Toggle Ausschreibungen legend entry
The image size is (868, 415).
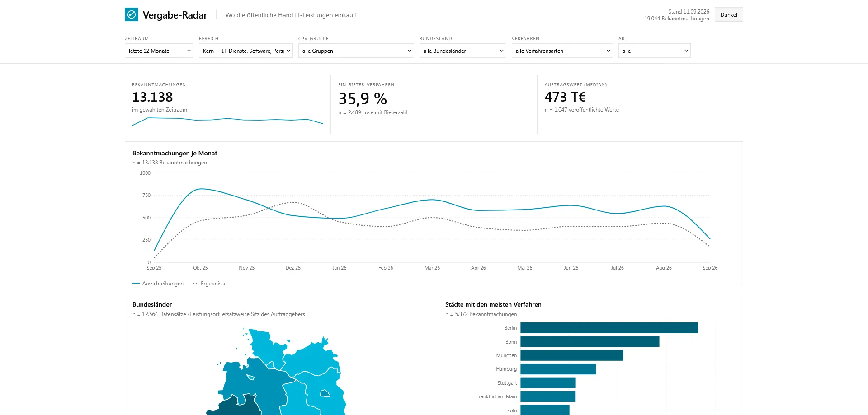[x=158, y=284]
